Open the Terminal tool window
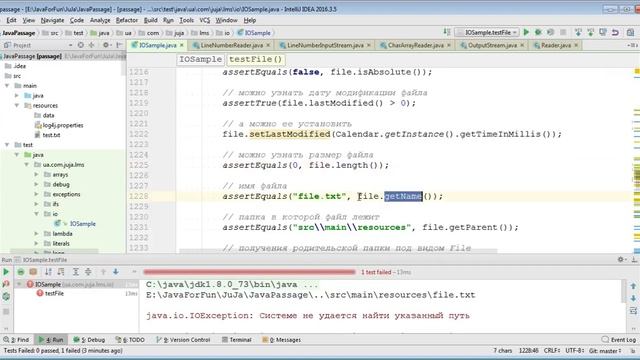Screen dimensions: 640x360 [237, 340]
